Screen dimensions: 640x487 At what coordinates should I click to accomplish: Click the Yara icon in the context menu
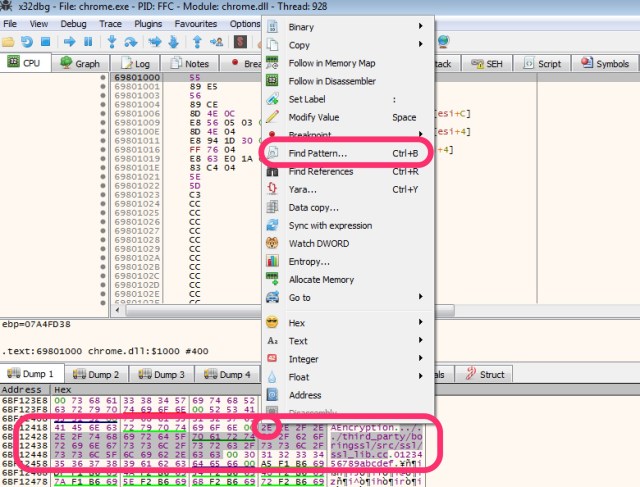[272, 189]
